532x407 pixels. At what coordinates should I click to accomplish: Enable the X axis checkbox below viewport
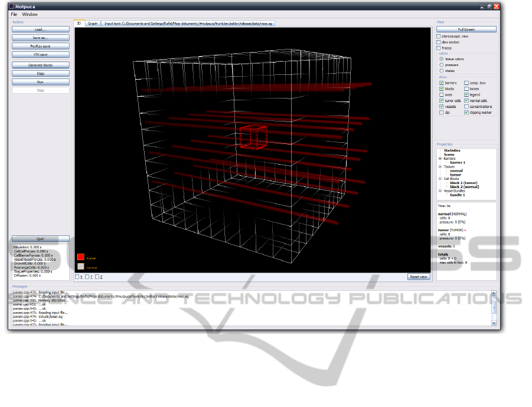click(77, 277)
